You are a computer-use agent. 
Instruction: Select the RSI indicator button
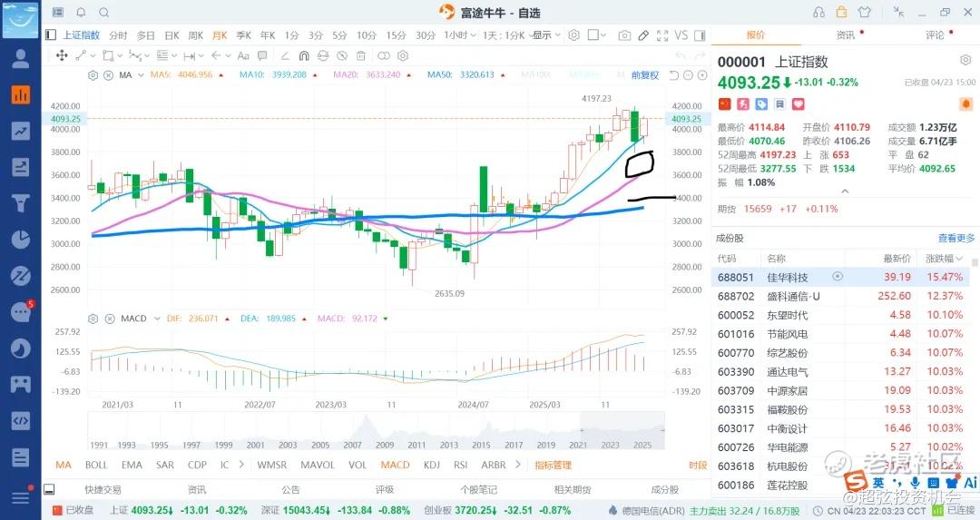click(x=461, y=465)
